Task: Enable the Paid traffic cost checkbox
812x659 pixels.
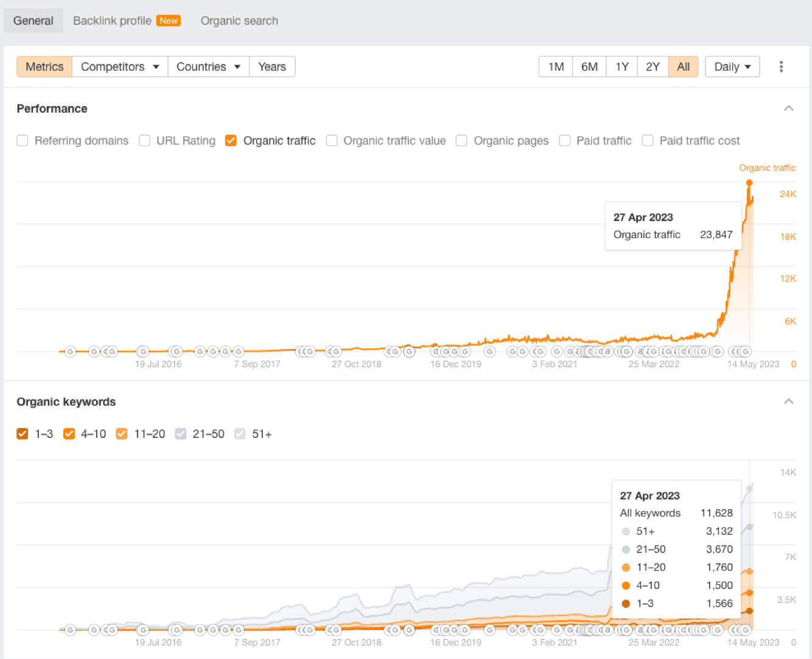Action: (x=648, y=141)
